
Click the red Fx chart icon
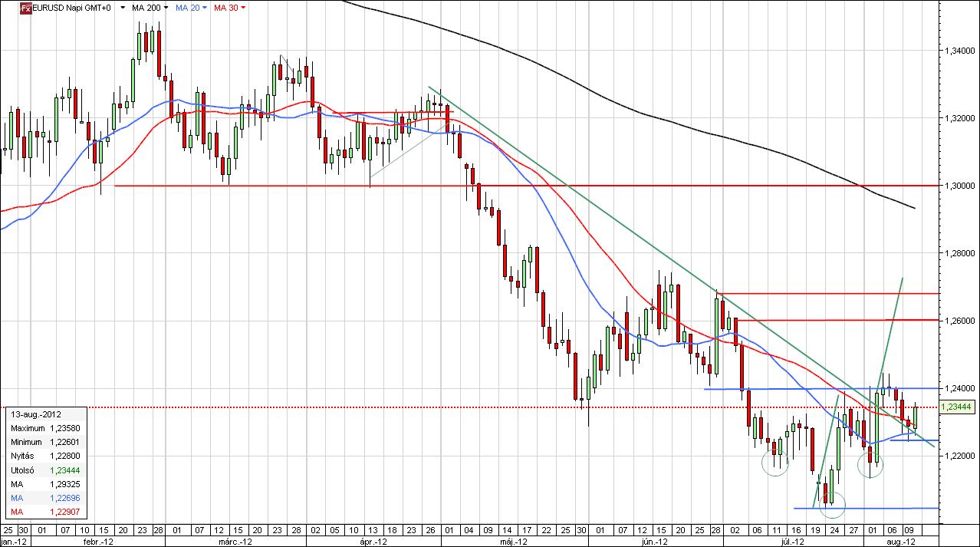[x=26, y=8]
